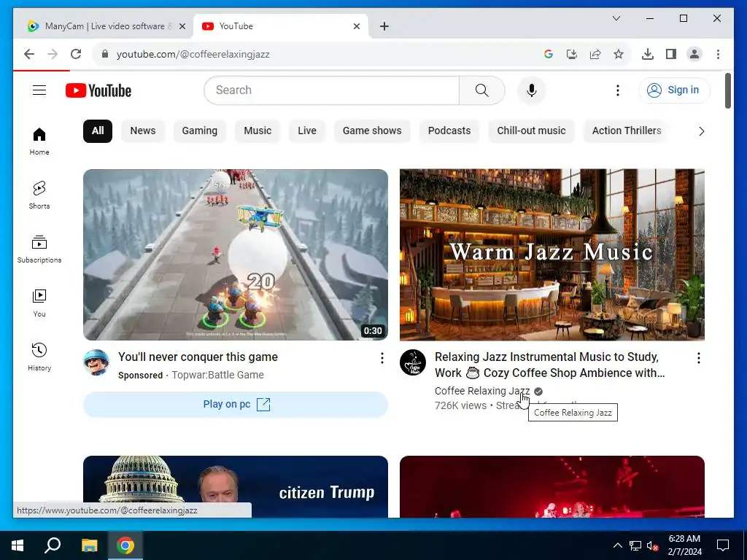Go to Home in the sidebar
The image size is (747, 560).
39,141
